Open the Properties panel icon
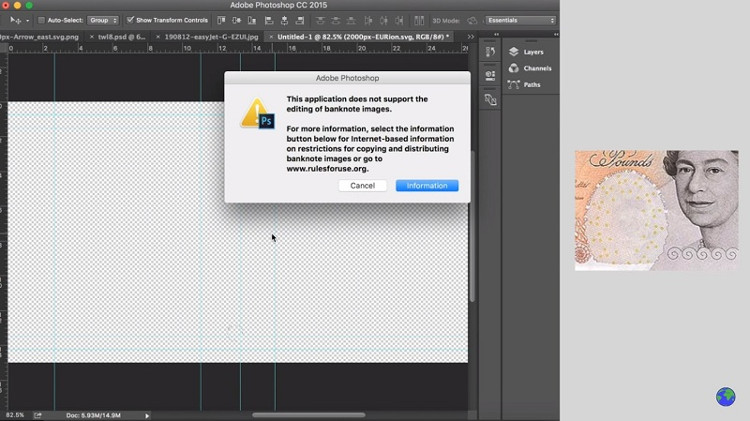750x421 pixels. tap(490, 75)
